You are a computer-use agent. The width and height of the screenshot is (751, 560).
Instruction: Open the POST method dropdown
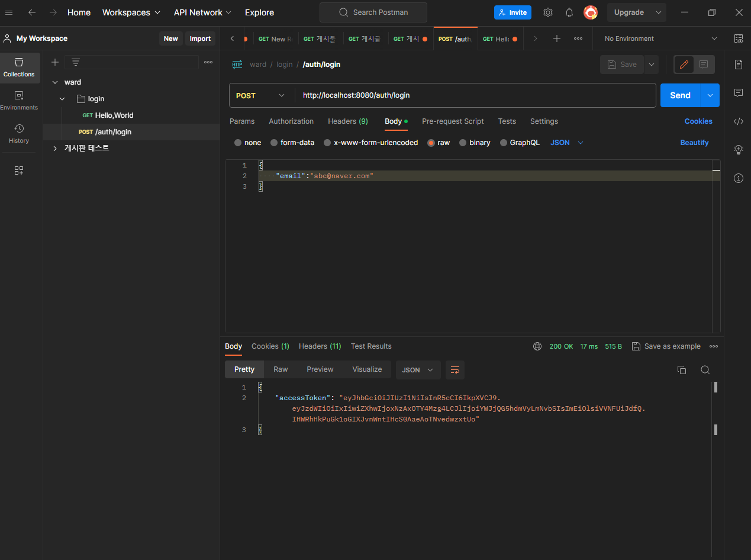(x=262, y=95)
